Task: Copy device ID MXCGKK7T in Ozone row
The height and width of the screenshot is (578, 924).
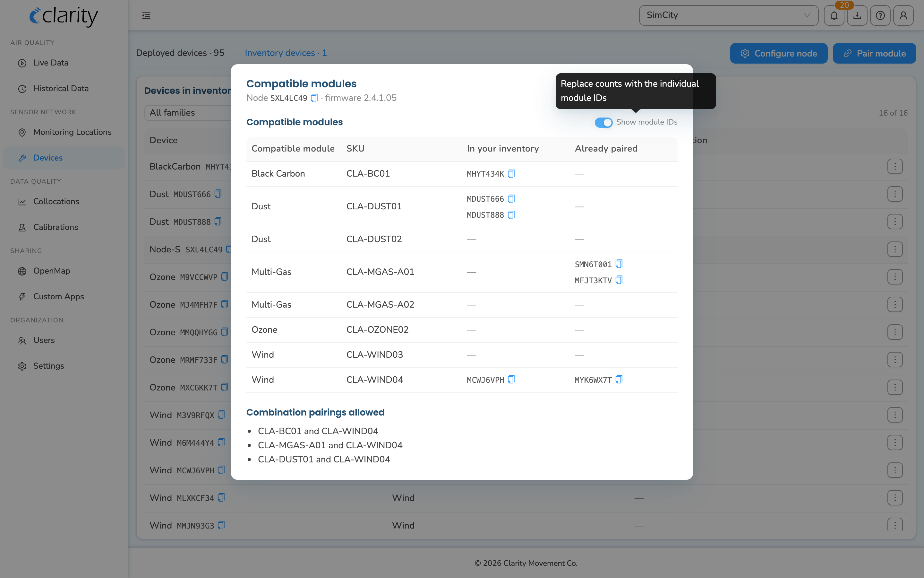Action: 225,387
